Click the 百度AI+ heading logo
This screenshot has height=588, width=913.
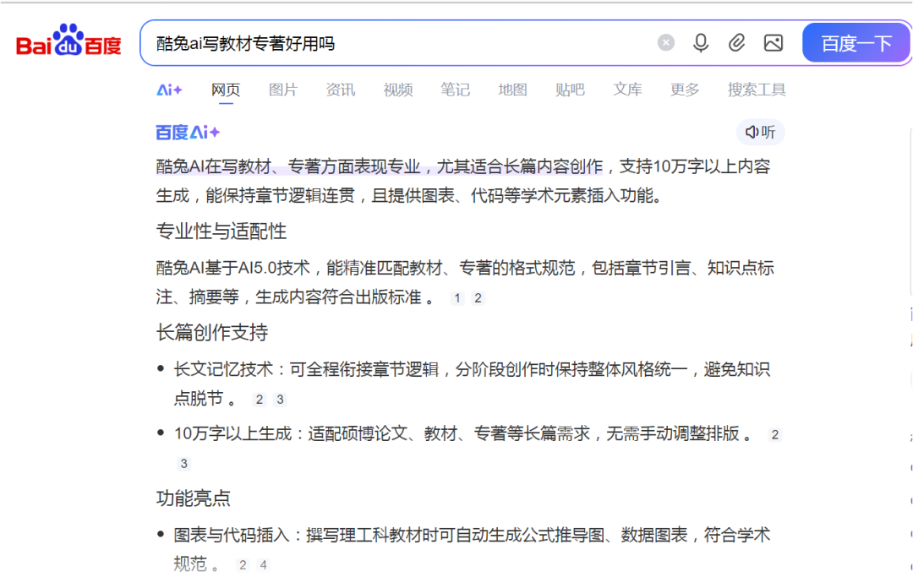coord(188,133)
